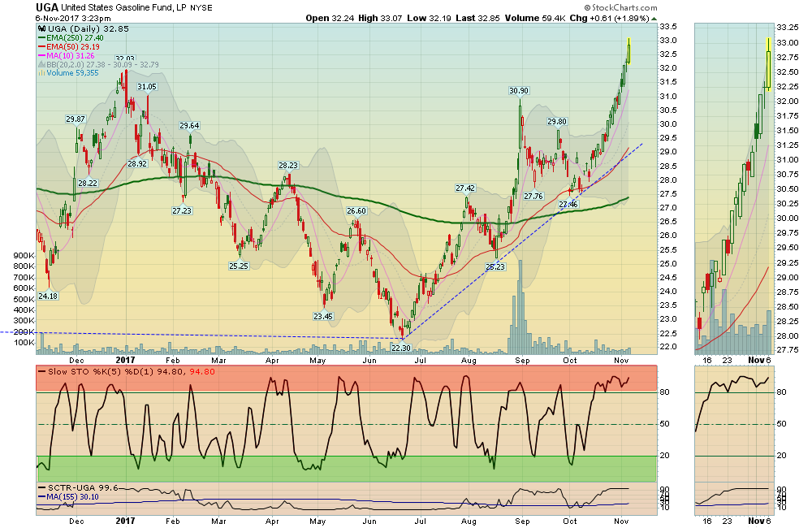Click the 27.76 price label

(533, 196)
